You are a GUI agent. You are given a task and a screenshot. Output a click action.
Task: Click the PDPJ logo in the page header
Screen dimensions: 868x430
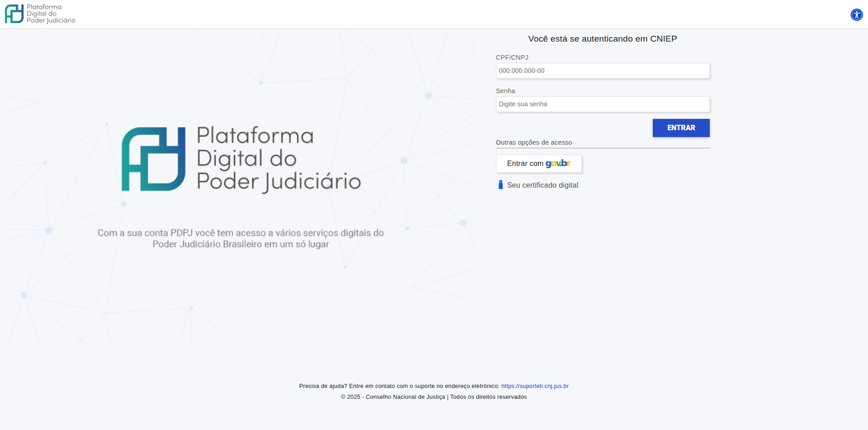pos(14,14)
